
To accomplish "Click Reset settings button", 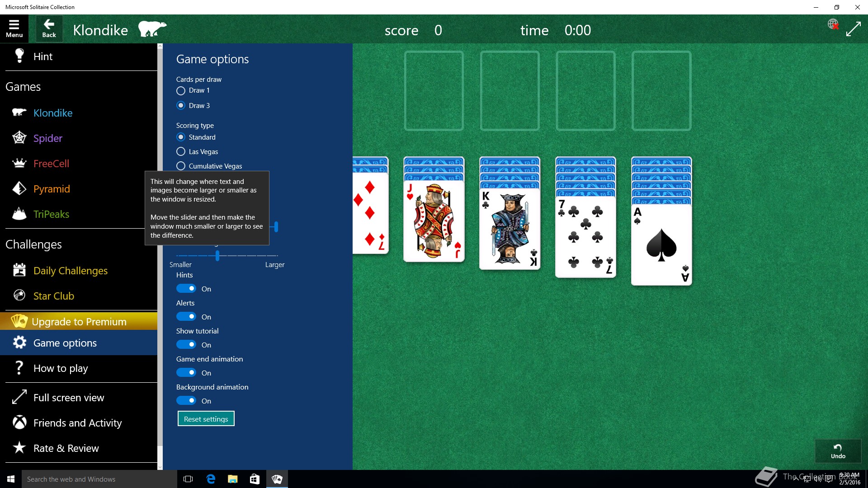I will click(x=206, y=419).
